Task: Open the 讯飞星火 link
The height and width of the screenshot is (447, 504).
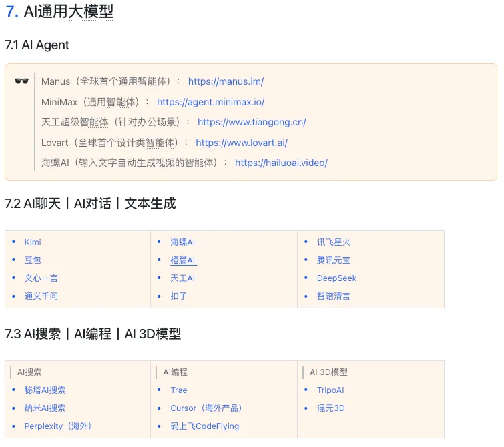Action: (x=333, y=242)
